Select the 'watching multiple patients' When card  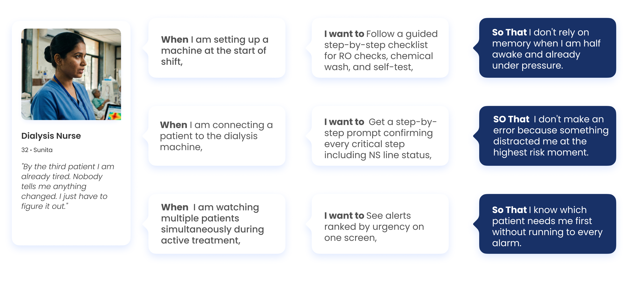tap(217, 224)
